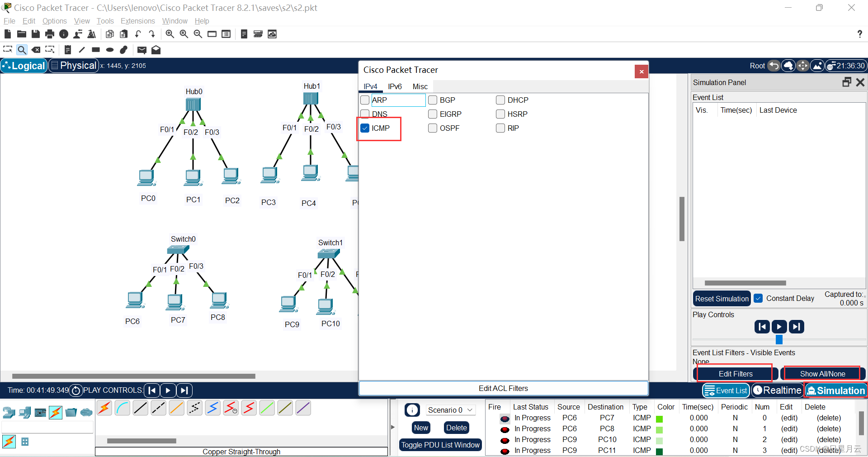Select Copper Straight-Through cable
Viewport: 868px width, 457px height.
coord(141,408)
